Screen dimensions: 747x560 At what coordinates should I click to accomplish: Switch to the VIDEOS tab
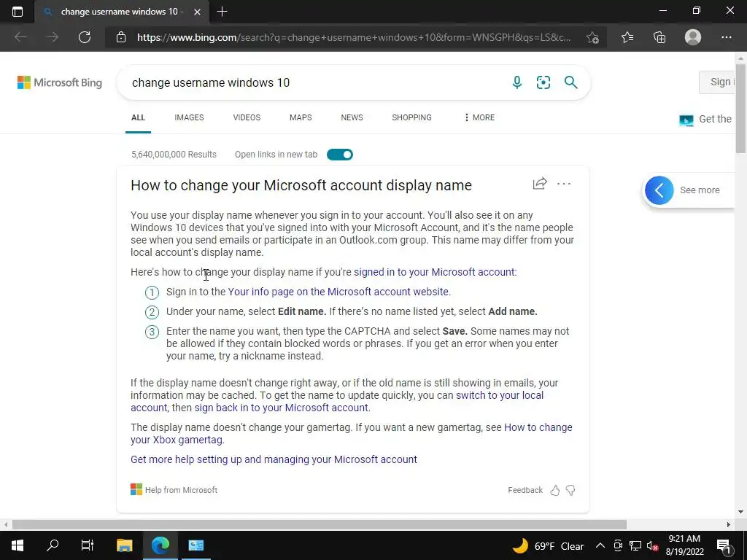pyautogui.click(x=247, y=117)
